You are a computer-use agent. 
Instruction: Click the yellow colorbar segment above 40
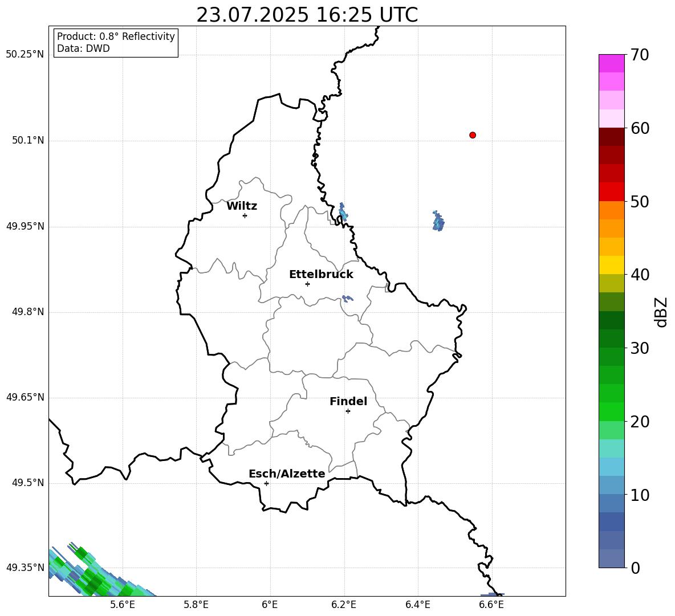click(x=611, y=265)
